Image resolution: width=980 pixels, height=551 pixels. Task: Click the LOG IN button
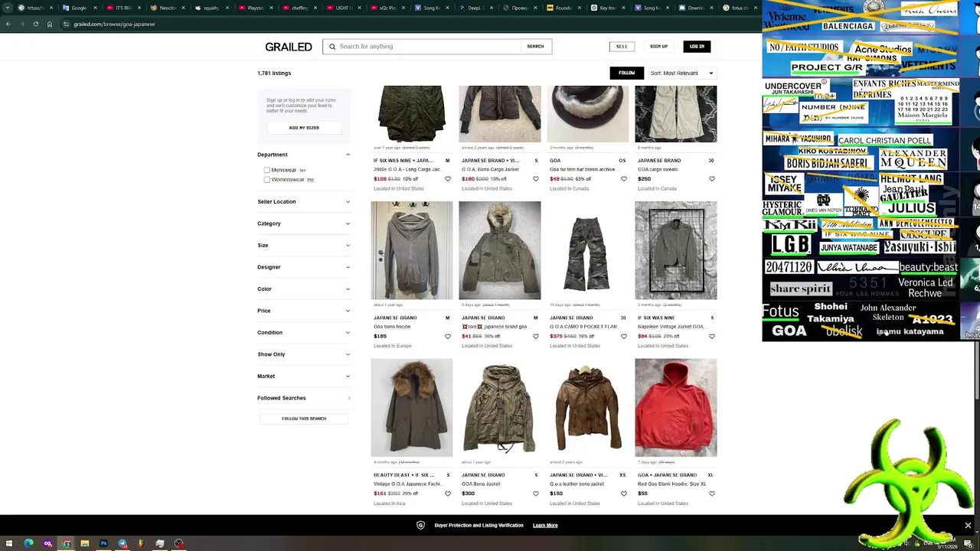(697, 47)
